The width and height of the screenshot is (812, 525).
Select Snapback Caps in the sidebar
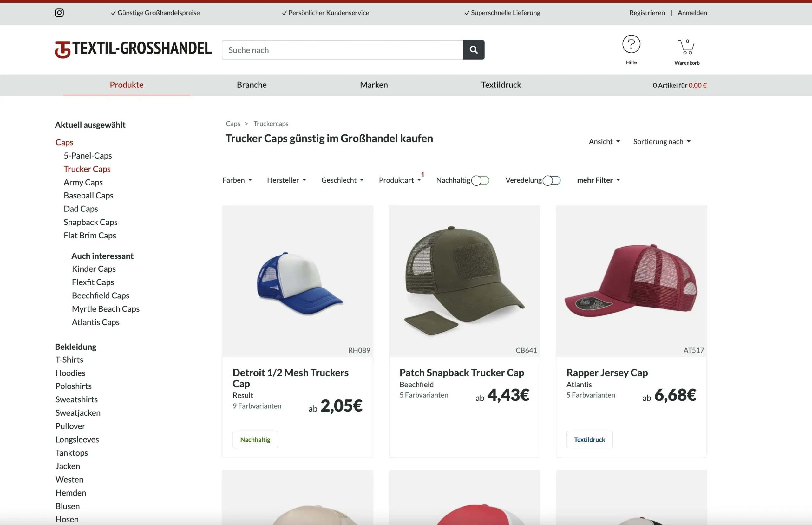click(90, 222)
